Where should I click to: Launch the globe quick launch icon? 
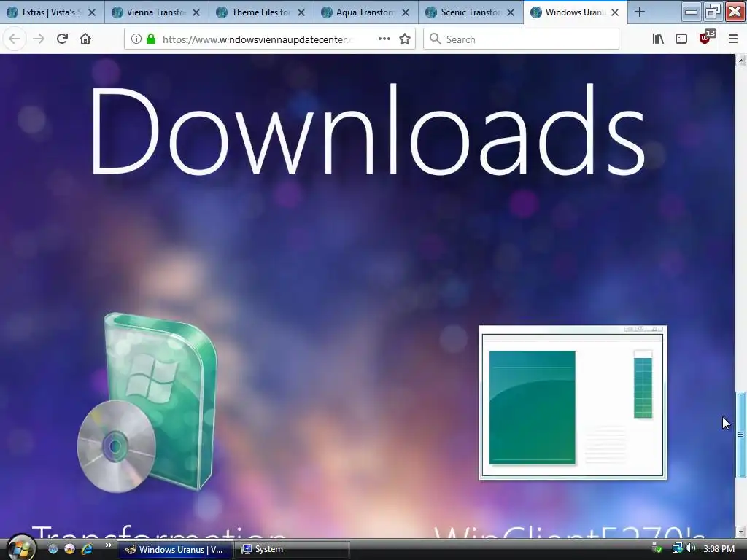pos(53,549)
